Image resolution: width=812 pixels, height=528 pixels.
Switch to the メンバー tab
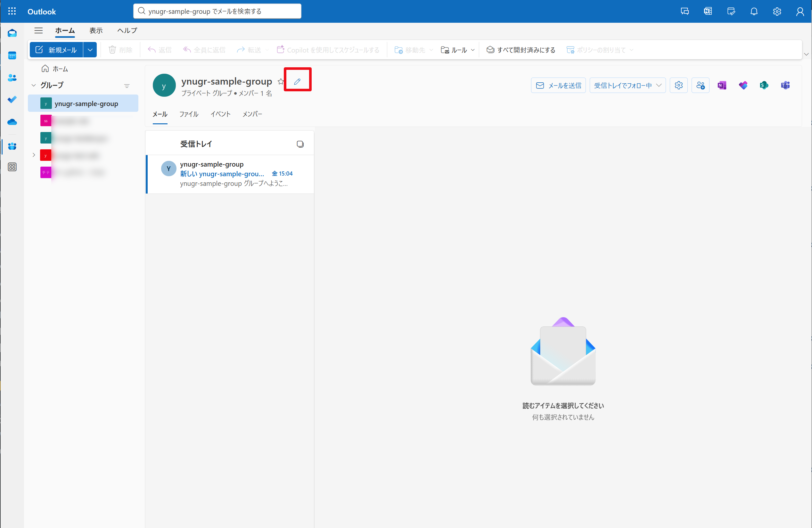click(252, 114)
